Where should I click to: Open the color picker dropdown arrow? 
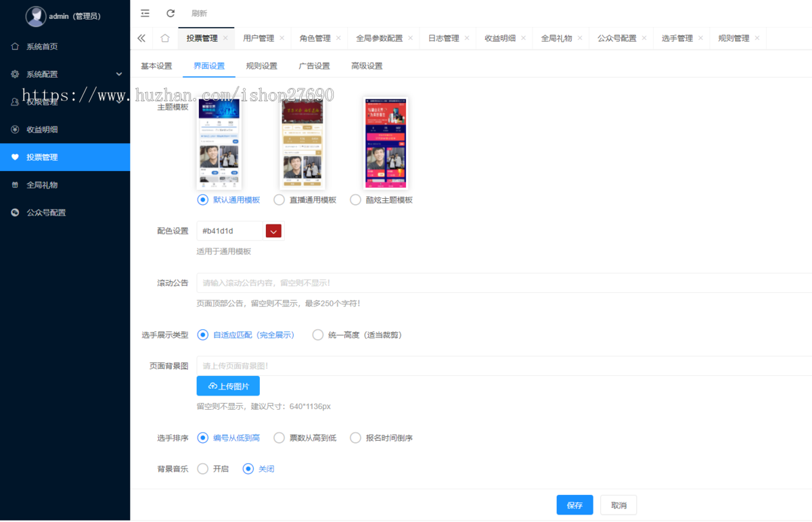click(273, 231)
